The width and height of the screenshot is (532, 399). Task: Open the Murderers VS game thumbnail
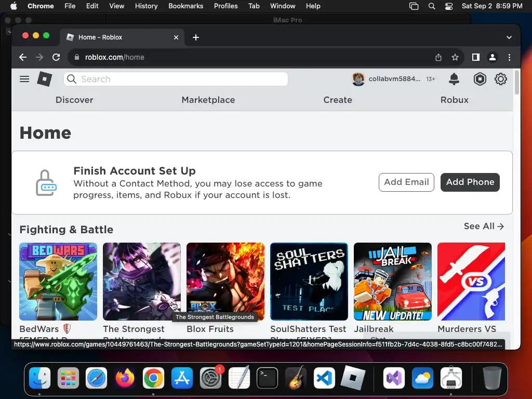pyautogui.click(x=471, y=282)
